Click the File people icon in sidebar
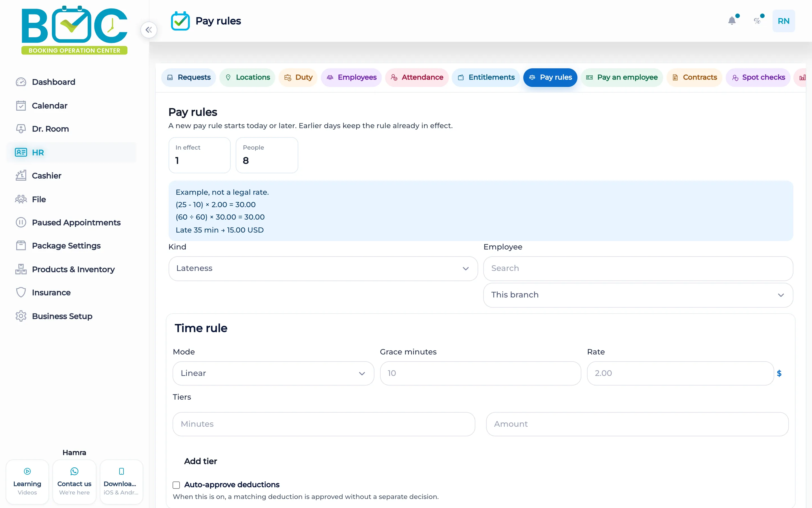 (21, 199)
